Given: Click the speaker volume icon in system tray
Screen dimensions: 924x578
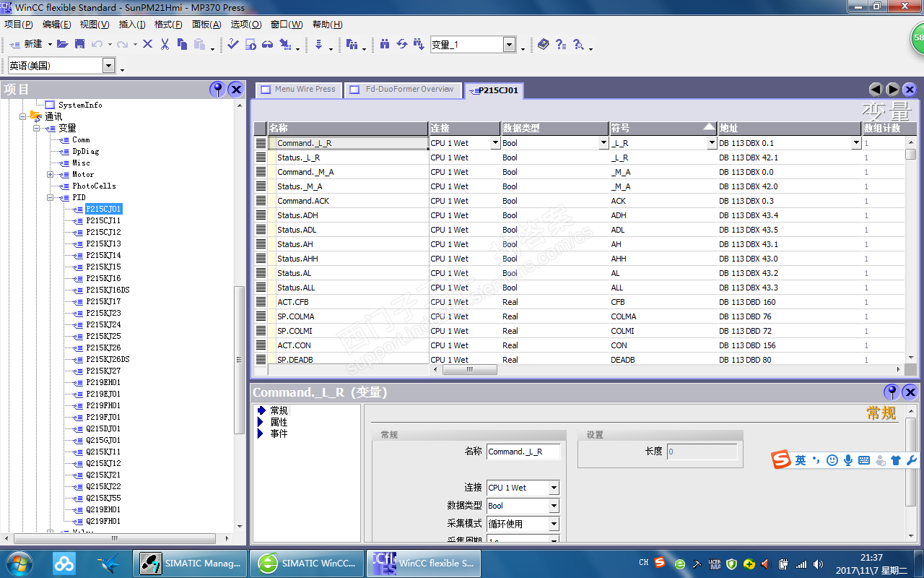Looking at the screenshot, I should [818, 564].
